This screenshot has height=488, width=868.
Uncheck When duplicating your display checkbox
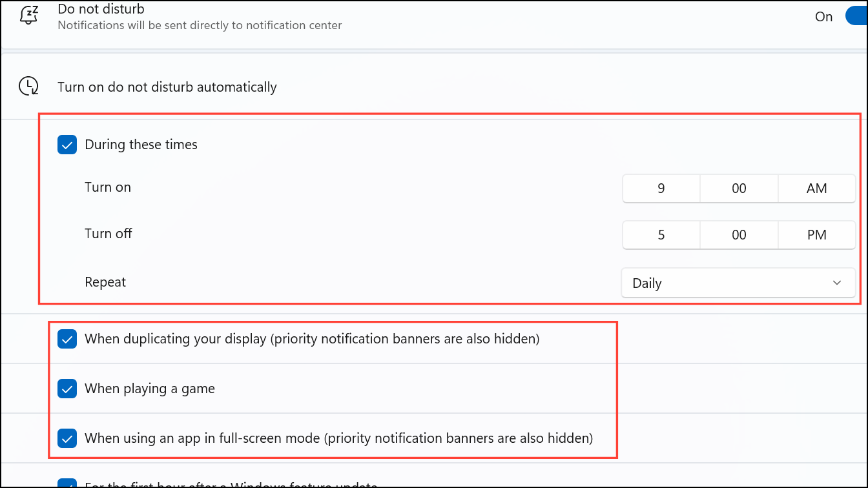click(x=67, y=338)
